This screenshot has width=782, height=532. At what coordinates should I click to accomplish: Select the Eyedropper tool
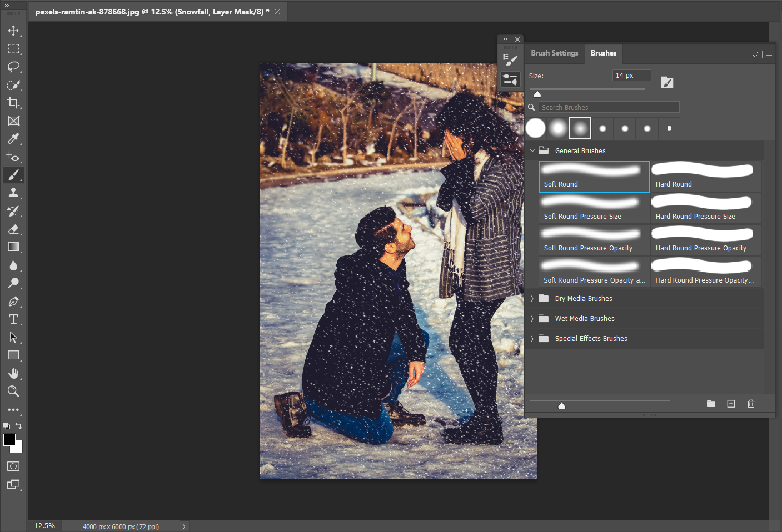click(x=13, y=138)
